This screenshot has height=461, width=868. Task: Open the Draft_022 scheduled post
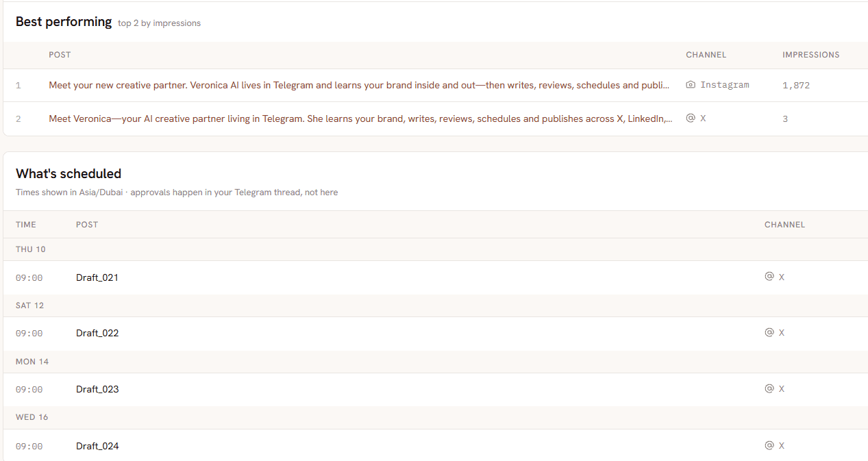click(97, 334)
